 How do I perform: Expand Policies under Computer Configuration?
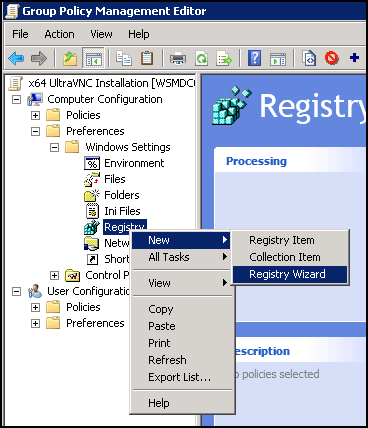click(35, 115)
